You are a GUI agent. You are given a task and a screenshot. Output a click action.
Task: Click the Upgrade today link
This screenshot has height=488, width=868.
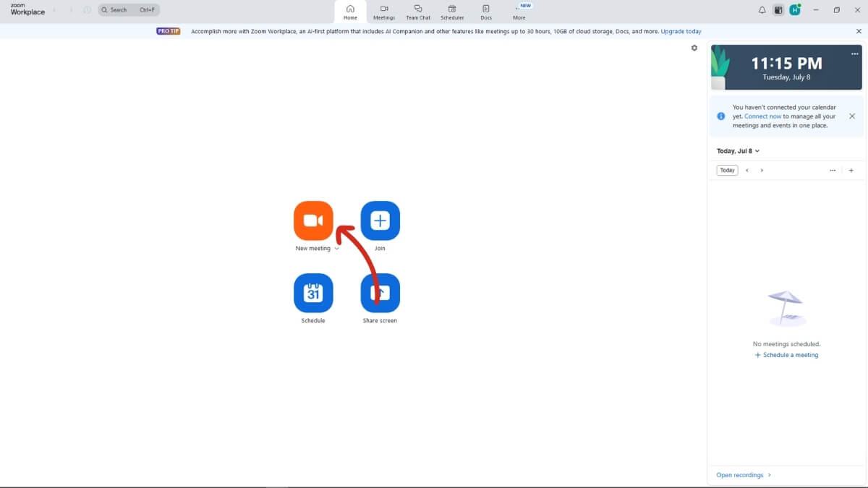click(x=681, y=32)
